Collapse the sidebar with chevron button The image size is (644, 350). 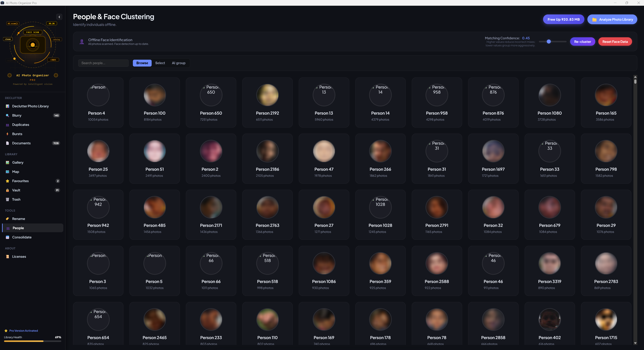[59, 17]
